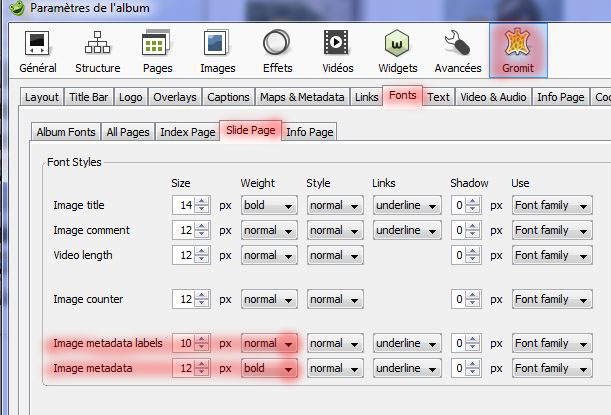
Task: Expand Image title Weight dropdown
Action: click(x=269, y=206)
